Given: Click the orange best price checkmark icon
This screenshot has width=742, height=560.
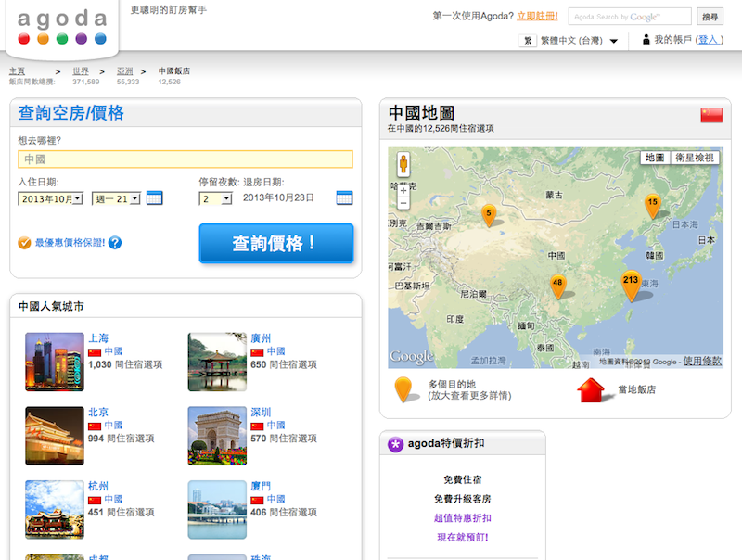Looking at the screenshot, I should tap(24, 243).
